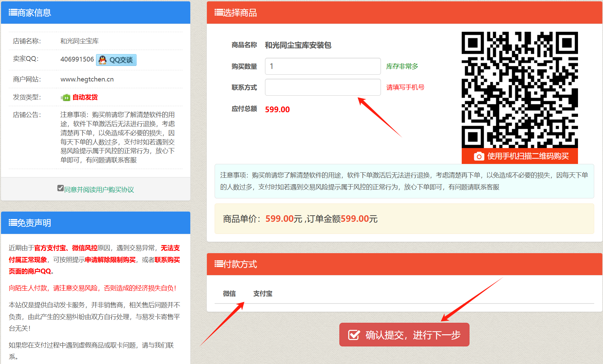Click the 自动发货 green delivery icon

pos(65,97)
